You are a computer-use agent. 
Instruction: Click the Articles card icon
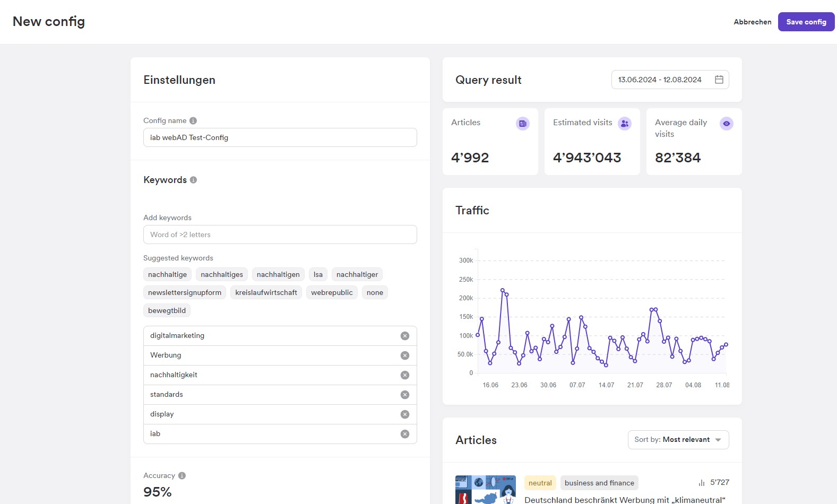(x=522, y=124)
